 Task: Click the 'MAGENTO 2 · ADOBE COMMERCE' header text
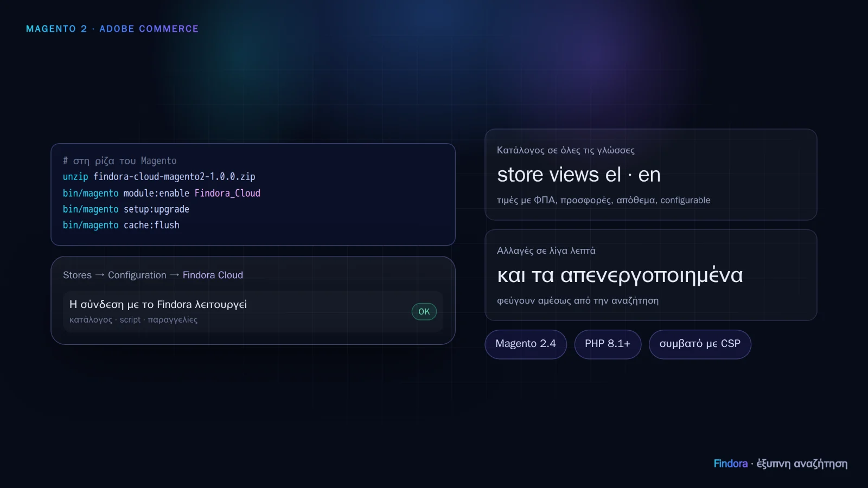pos(112,29)
